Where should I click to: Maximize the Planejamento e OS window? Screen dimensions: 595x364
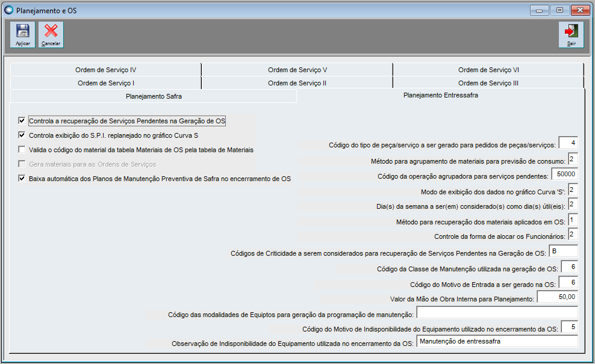559,10
